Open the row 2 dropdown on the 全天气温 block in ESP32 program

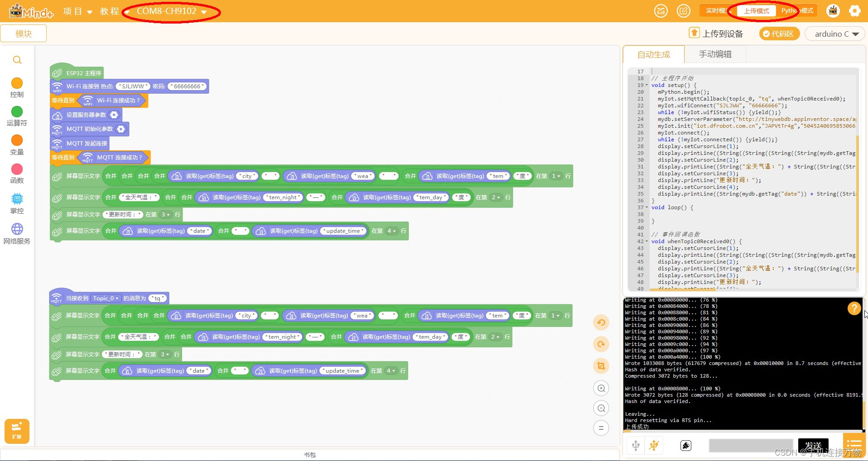[496, 197]
